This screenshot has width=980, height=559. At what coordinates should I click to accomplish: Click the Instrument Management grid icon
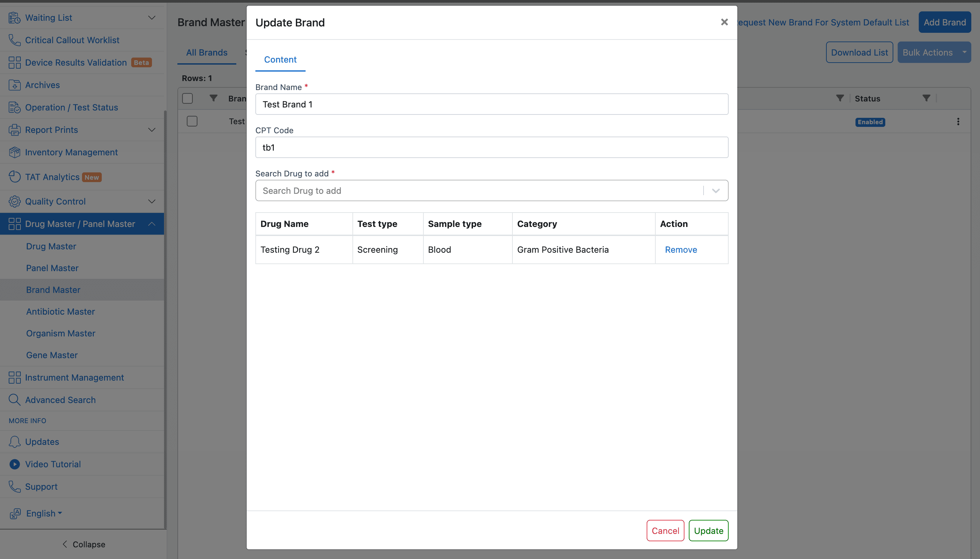tap(15, 377)
